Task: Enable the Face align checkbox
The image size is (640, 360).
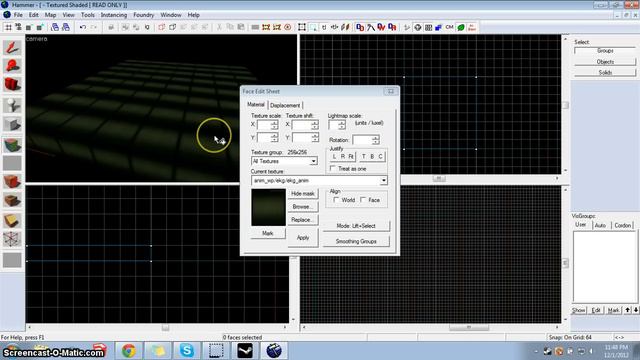Action: pyautogui.click(x=363, y=200)
